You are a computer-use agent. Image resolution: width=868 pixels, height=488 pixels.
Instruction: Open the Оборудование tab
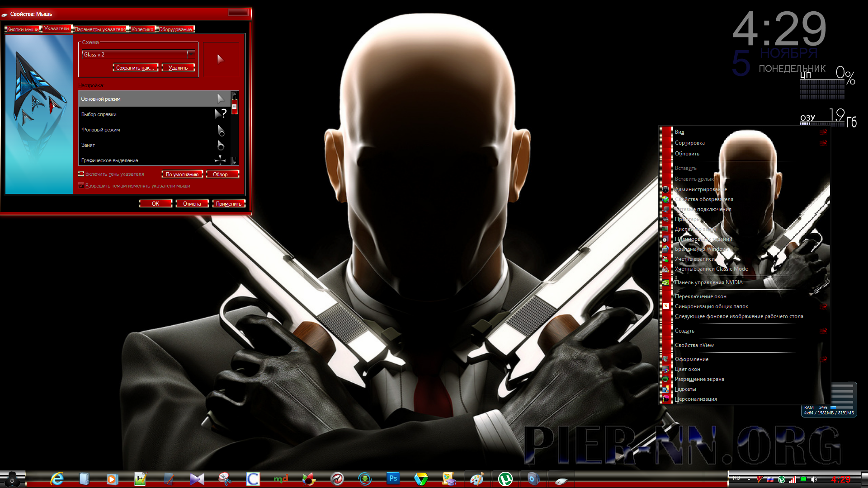tap(175, 29)
